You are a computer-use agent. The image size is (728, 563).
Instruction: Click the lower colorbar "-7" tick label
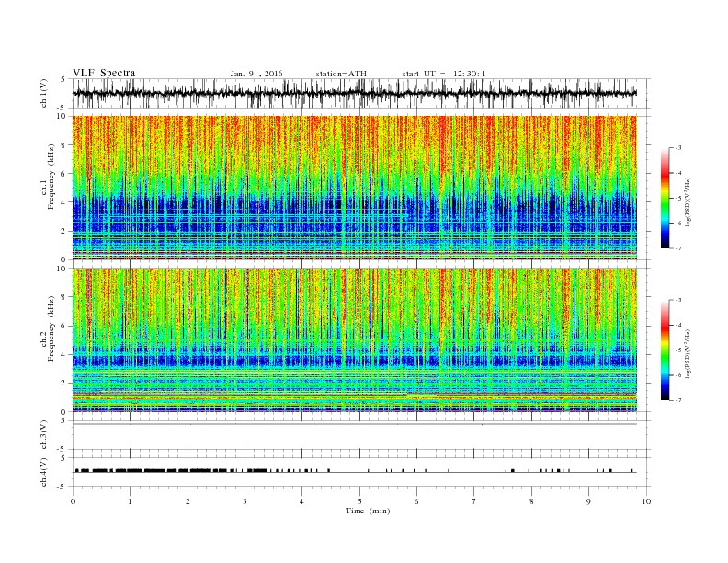(x=677, y=400)
